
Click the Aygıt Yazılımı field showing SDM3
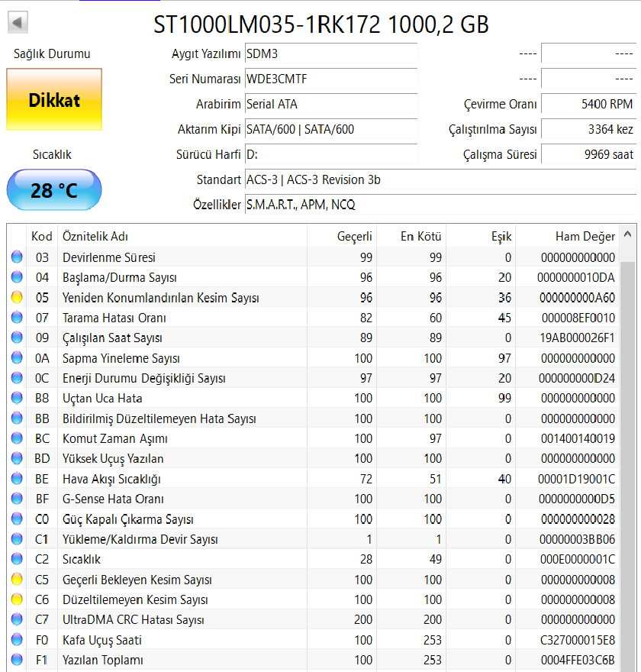tap(331, 53)
